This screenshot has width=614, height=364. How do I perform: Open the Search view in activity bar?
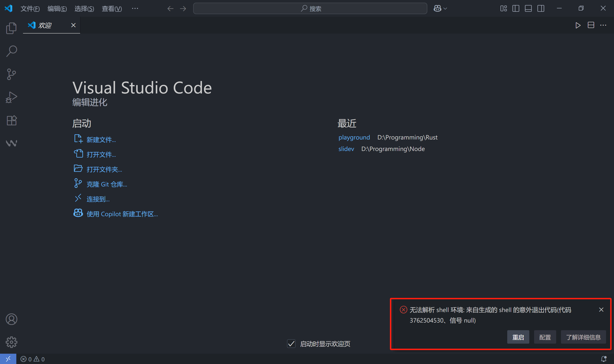click(11, 51)
